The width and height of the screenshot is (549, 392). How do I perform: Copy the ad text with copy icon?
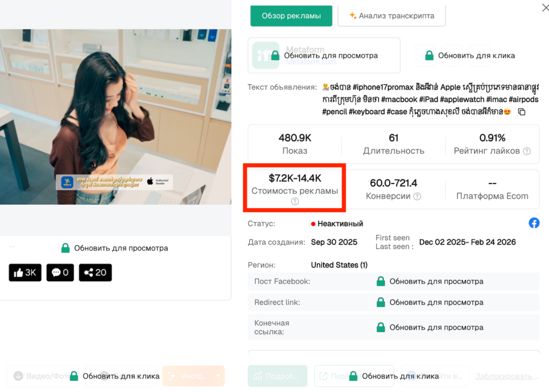[x=522, y=112]
